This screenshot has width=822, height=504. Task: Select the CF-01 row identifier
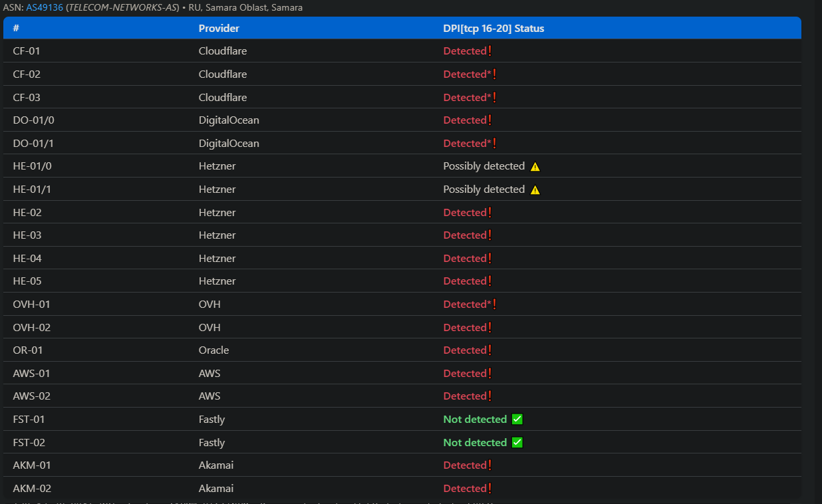point(27,51)
